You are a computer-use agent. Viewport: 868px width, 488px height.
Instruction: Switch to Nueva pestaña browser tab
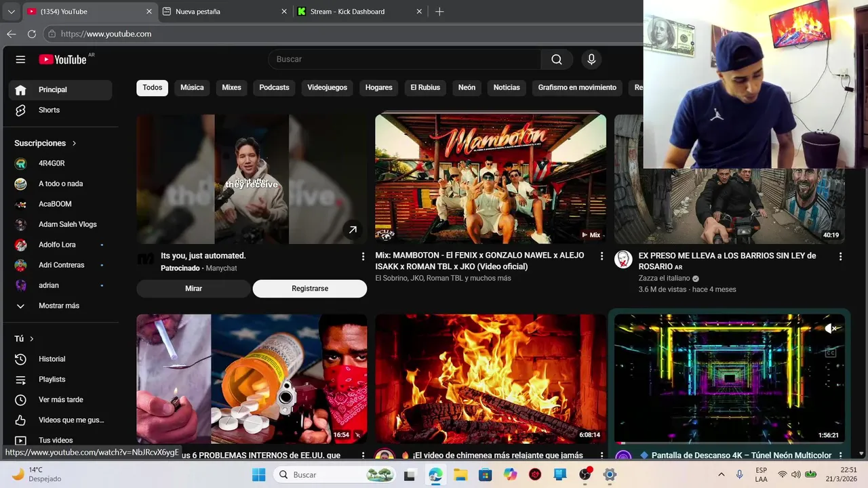[x=225, y=12]
